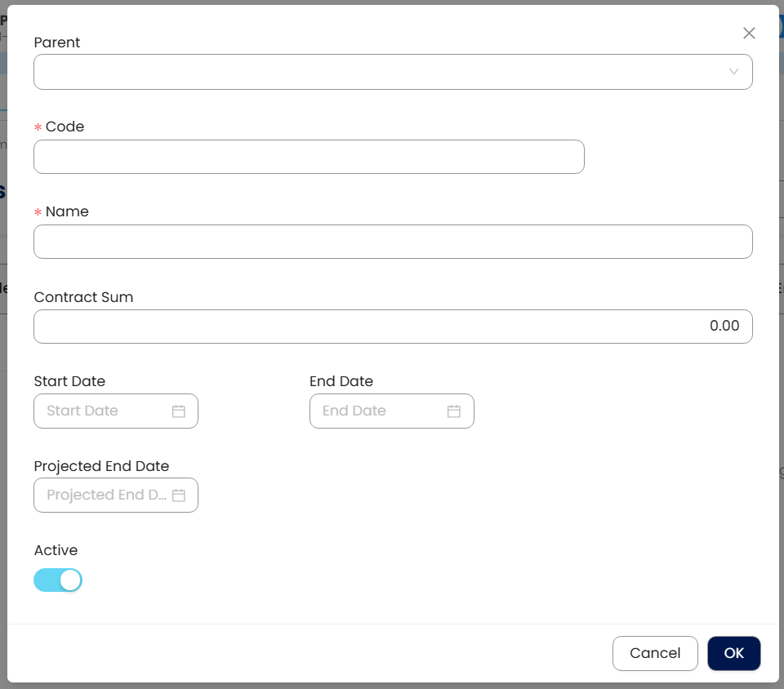
Task: Click the Contract Sum label text
Action: click(83, 297)
